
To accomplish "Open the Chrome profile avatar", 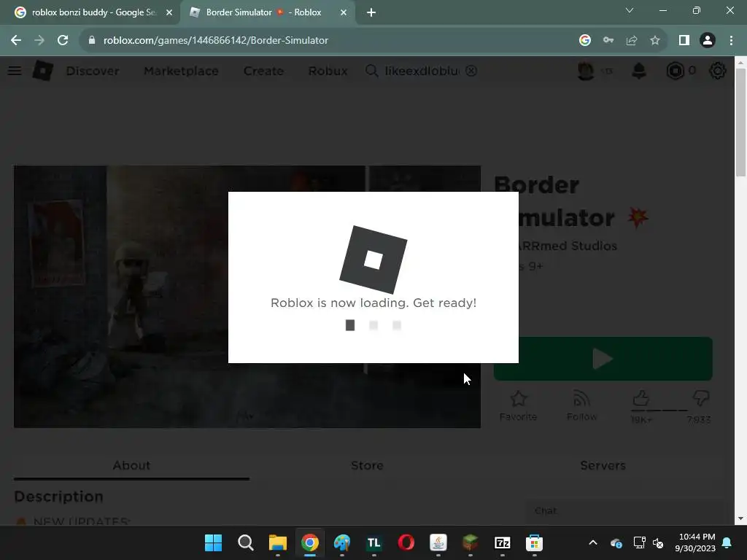I will click(x=708, y=41).
